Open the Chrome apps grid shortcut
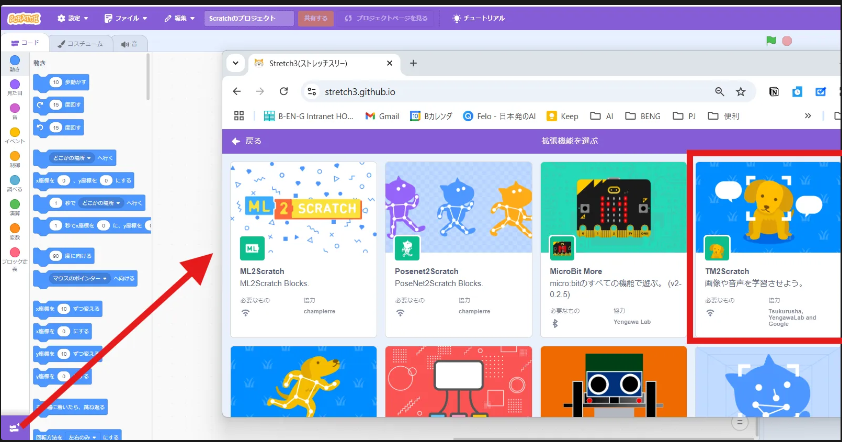 click(x=239, y=116)
